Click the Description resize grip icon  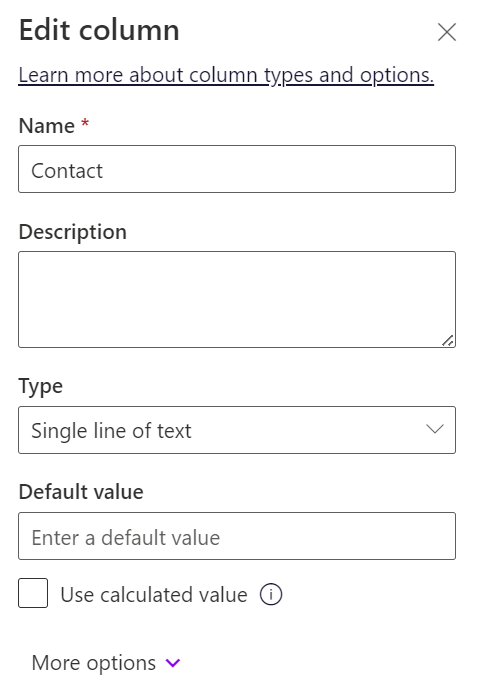pyautogui.click(x=448, y=340)
